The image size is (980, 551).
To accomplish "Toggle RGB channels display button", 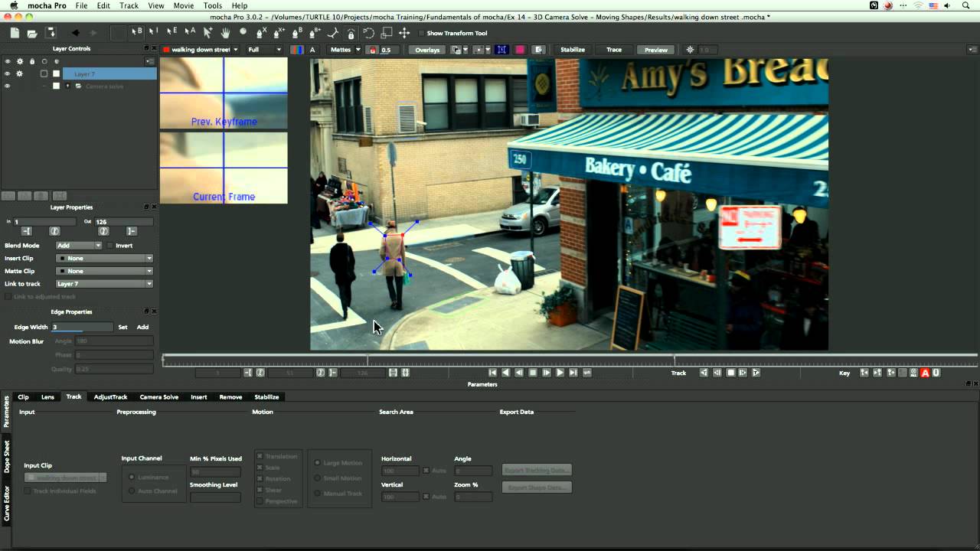I will (x=297, y=50).
